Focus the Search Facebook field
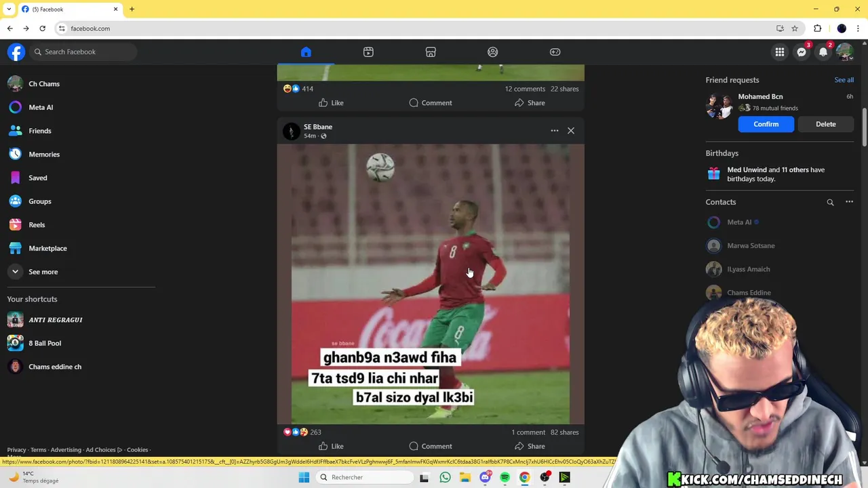The image size is (868, 488). [x=84, y=52]
